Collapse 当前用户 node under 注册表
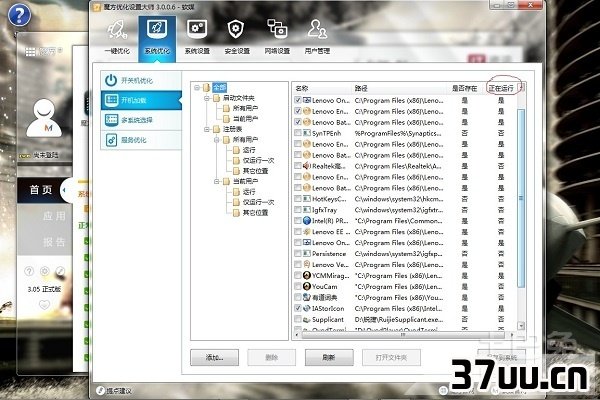The image size is (600, 400). [x=217, y=181]
